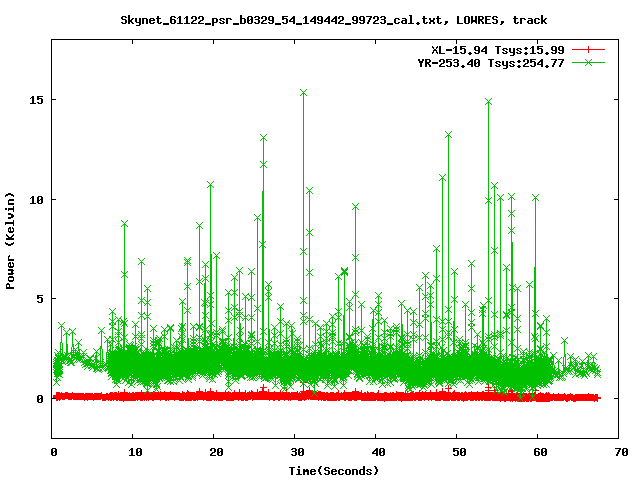640x480 pixels.
Task: Click the x-axis tick label 30
Action: coord(296,451)
